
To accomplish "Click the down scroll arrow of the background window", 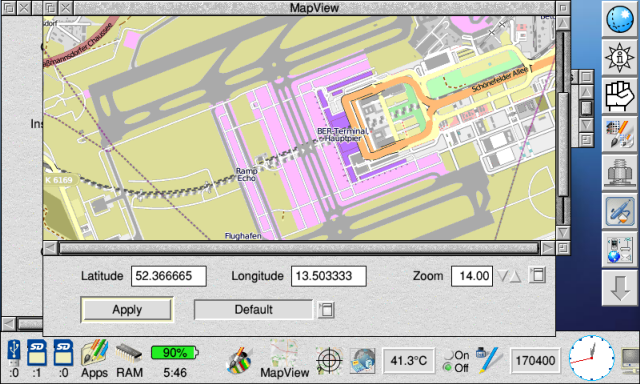I will (586, 124).
